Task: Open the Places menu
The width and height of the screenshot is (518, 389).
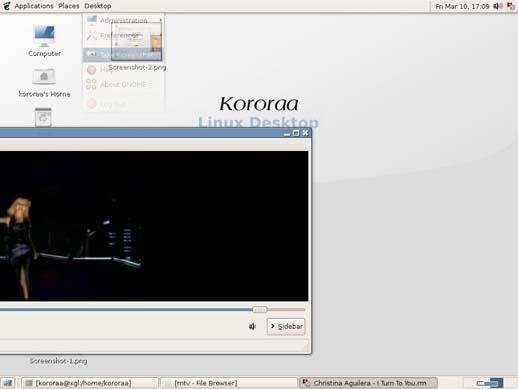Action: (x=69, y=6)
